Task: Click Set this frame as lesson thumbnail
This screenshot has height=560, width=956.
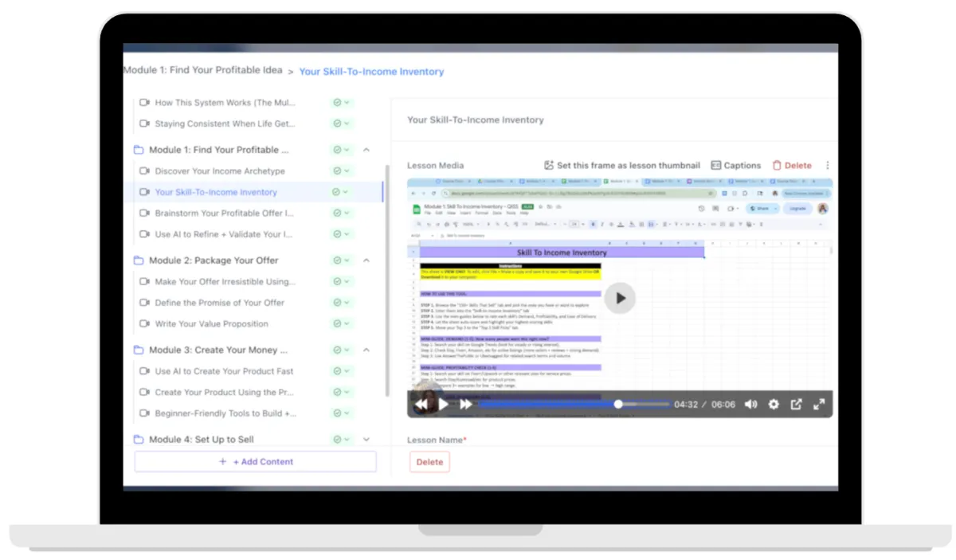Action: click(621, 166)
